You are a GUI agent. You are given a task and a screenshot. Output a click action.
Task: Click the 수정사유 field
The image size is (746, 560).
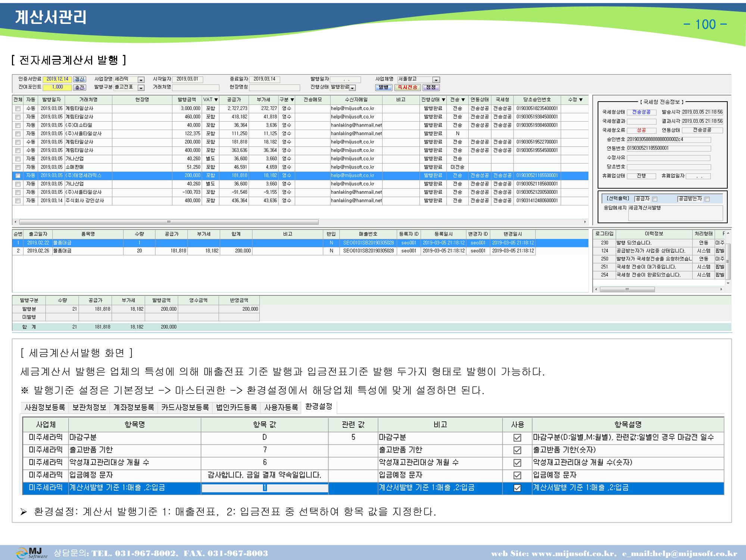tap(669, 158)
